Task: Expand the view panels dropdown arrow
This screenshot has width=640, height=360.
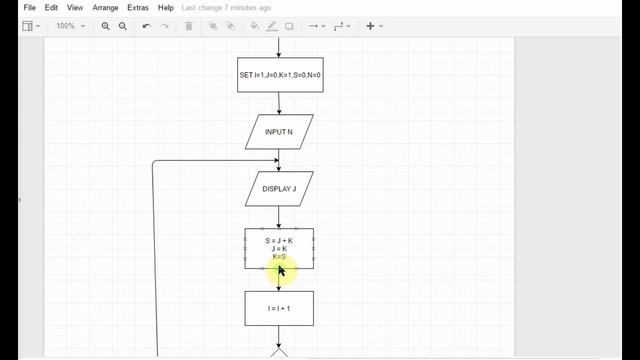Action: point(38,26)
